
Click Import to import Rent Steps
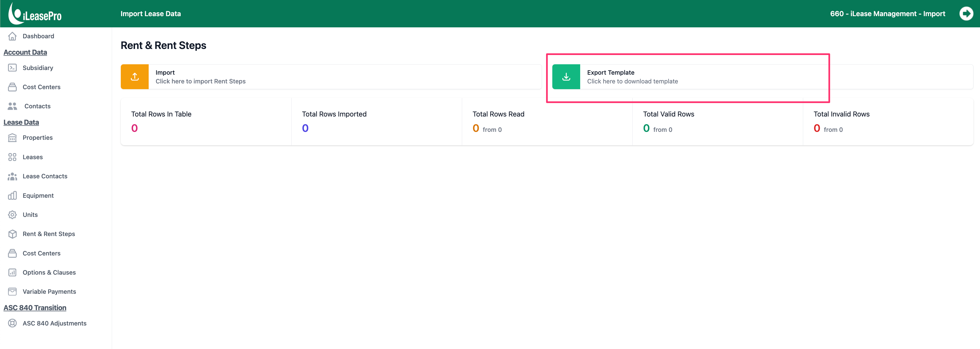click(x=331, y=77)
